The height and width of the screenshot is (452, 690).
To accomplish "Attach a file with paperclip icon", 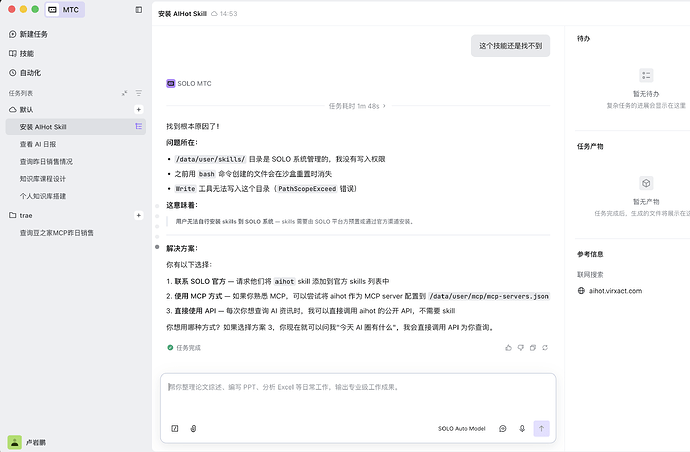I will (x=193, y=429).
